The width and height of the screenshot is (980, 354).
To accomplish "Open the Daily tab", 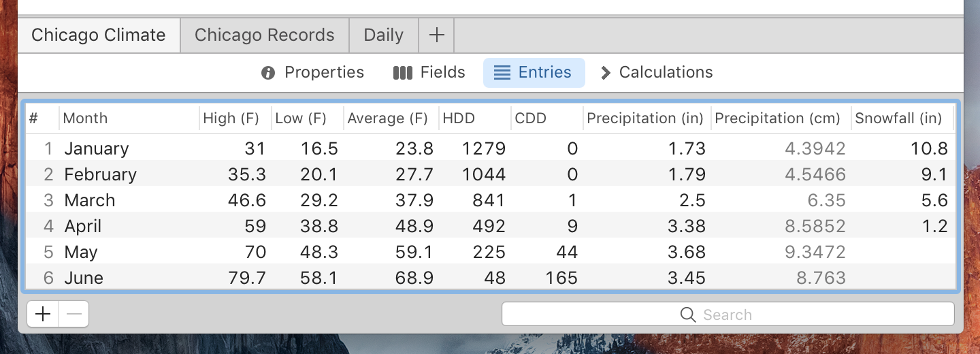I will coord(384,35).
